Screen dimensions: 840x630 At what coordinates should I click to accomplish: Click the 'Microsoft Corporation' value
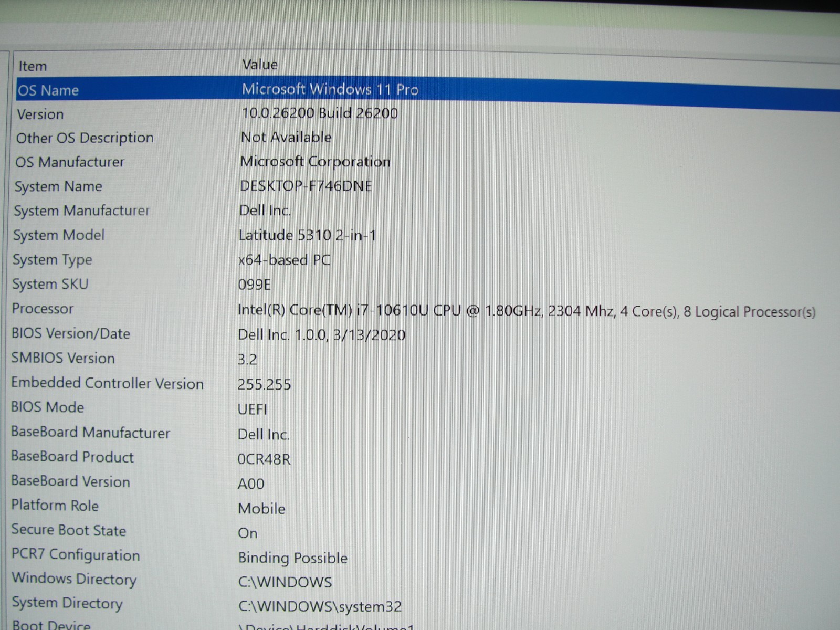click(x=316, y=162)
